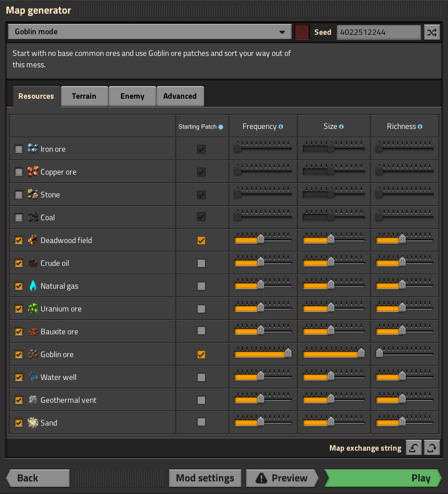
Task: Disable the Goblin ore starting patch checkbox
Action: (201, 354)
